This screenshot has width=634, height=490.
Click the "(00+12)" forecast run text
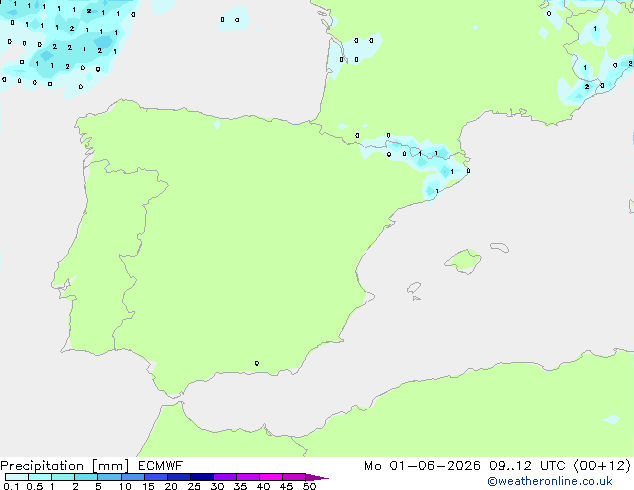(x=602, y=466)
